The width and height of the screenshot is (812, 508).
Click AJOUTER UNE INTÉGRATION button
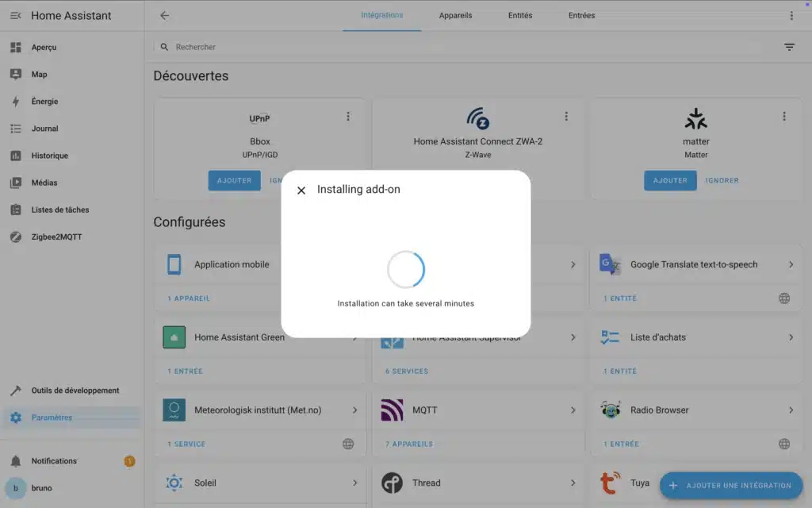(730, 486)
